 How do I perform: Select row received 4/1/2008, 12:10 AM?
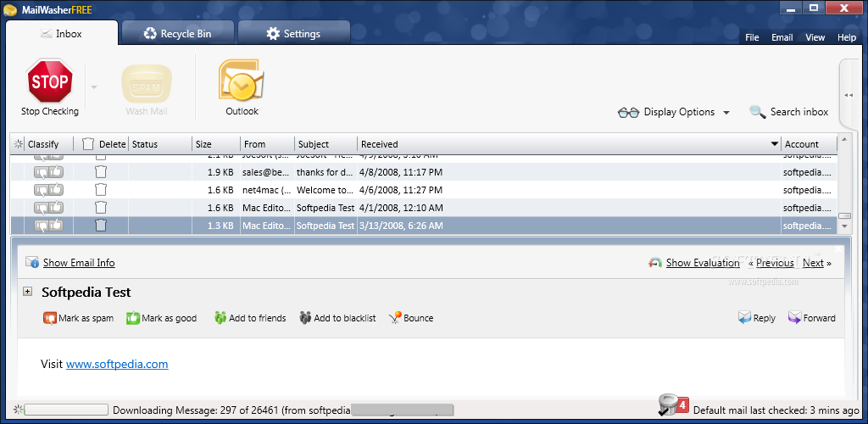click(x=424, y=208)
